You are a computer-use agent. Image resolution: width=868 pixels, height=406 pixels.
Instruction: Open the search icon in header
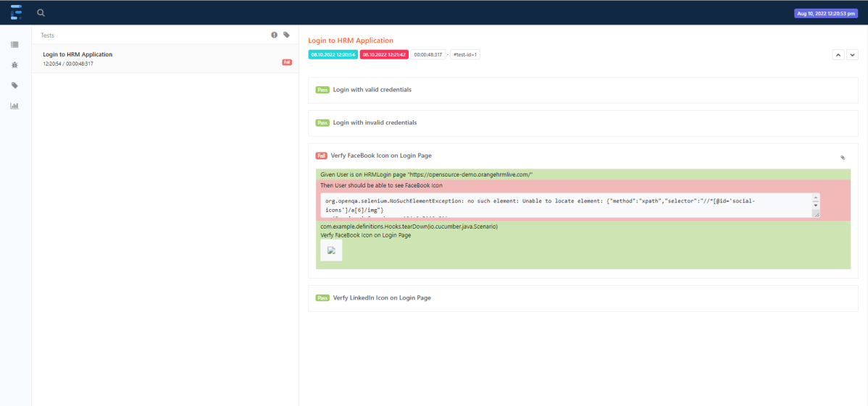pyautogui.click(x=41, y=12)
